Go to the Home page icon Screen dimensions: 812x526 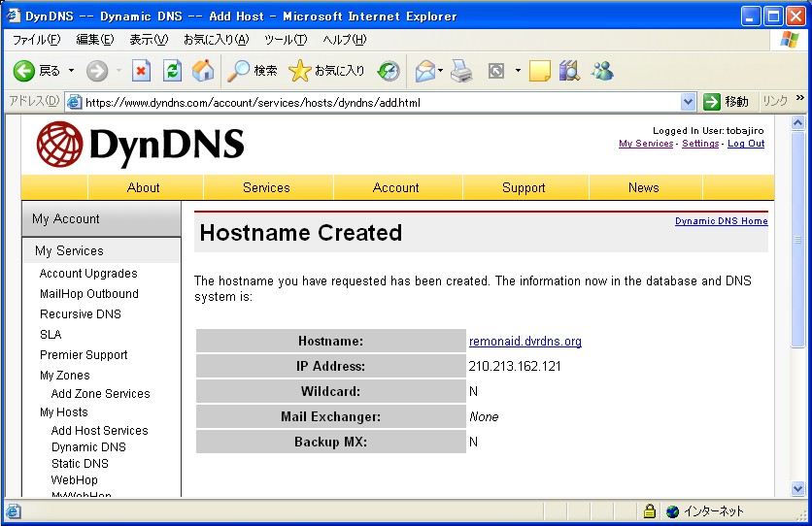[x=203, y=71]
